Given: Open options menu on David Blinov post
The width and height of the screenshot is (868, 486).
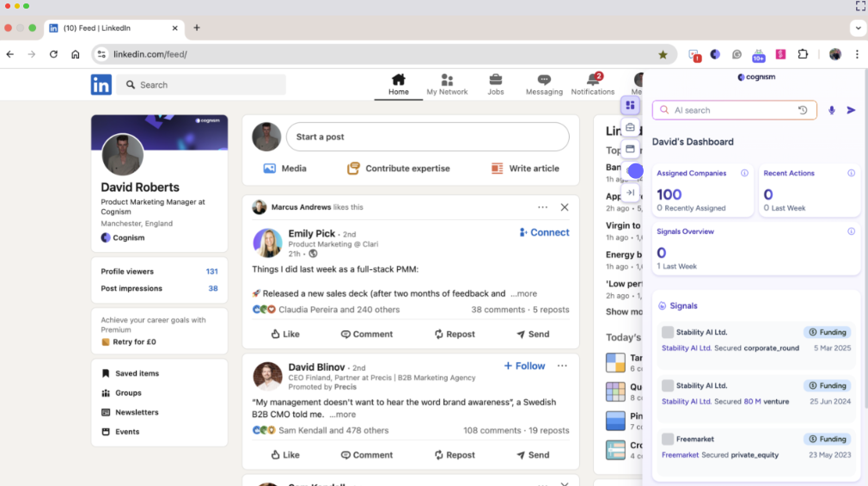Looking at the screenshot, I should (562, 366).
